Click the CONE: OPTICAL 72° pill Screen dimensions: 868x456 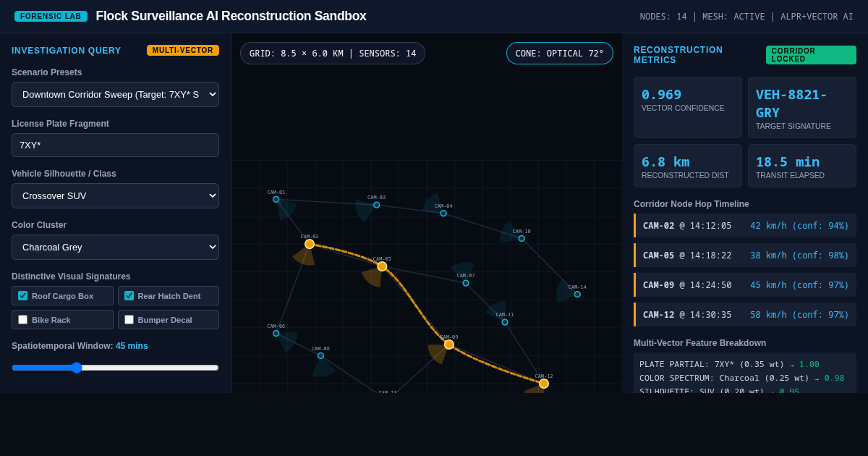click(x=560, y=53)
